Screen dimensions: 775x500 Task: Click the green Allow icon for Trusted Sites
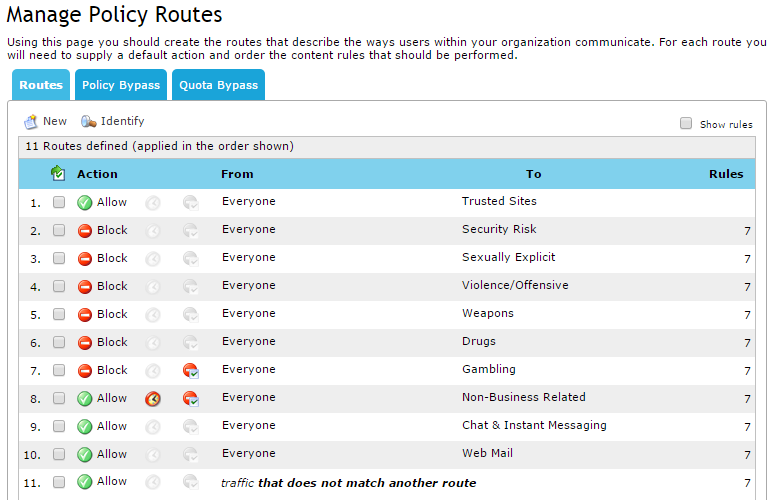85,202
